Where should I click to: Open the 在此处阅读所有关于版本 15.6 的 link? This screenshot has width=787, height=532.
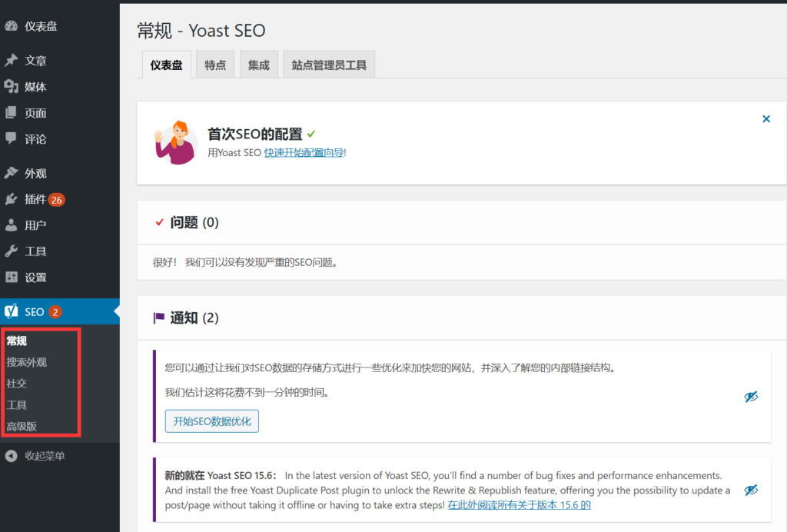(519, 505)
